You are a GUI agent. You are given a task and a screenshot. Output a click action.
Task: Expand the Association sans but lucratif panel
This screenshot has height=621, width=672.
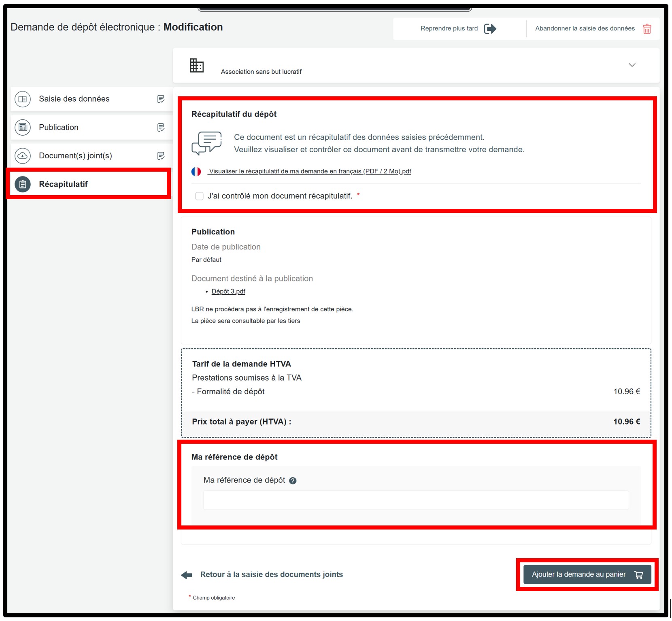coord(632,65)
